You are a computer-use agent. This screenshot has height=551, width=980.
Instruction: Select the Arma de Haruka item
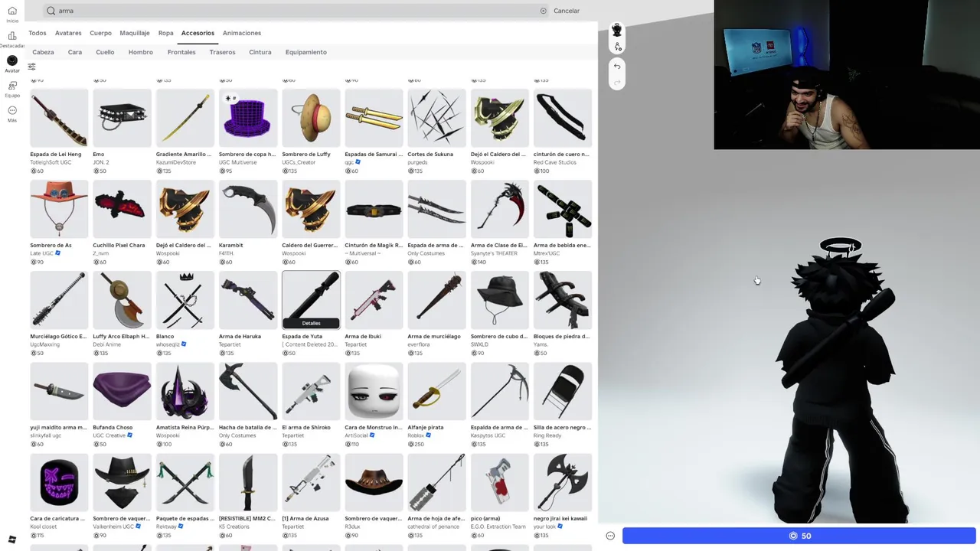[248, 300]
